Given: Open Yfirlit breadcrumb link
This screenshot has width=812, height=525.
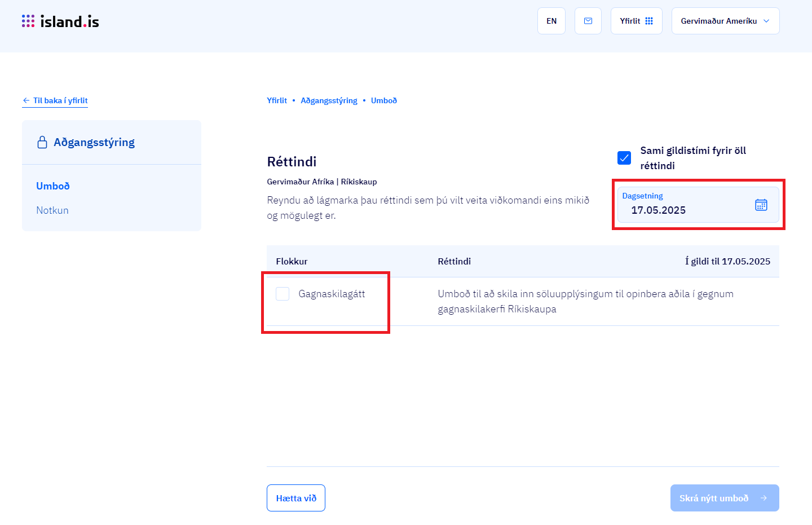Looking at the screenshot, I should pos(277,100).
